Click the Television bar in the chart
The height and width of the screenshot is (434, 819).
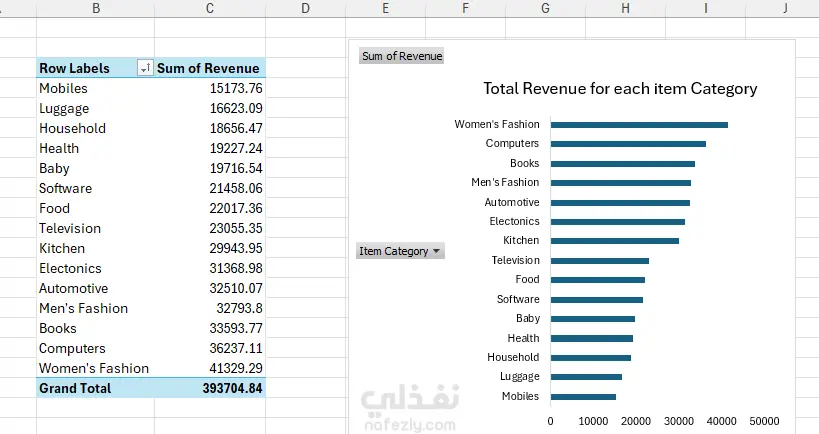pyautogui.click(x=599, y=261)
